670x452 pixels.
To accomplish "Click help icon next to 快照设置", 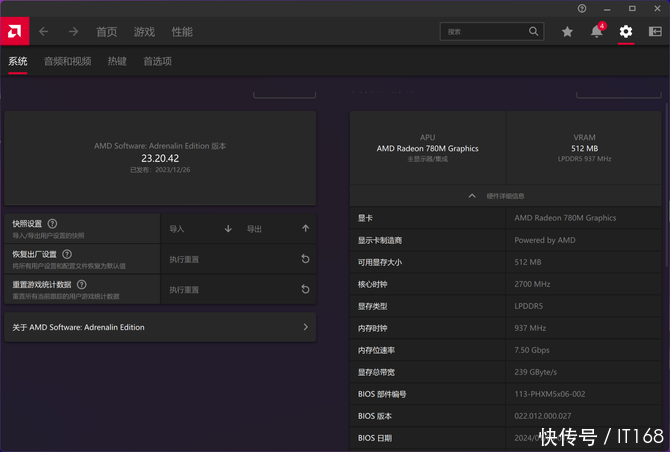I will [x=52, y=224].
